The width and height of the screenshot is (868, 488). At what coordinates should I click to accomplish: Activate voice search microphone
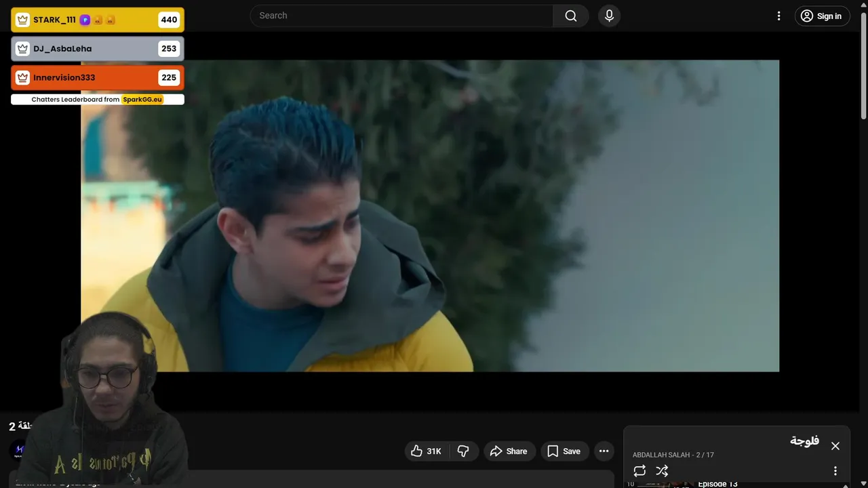[609, 16]
